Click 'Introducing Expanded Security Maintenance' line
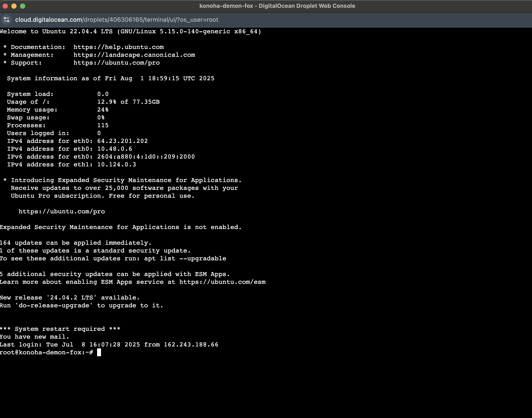The width and height of the screenshot is (532, 418). 123,180
